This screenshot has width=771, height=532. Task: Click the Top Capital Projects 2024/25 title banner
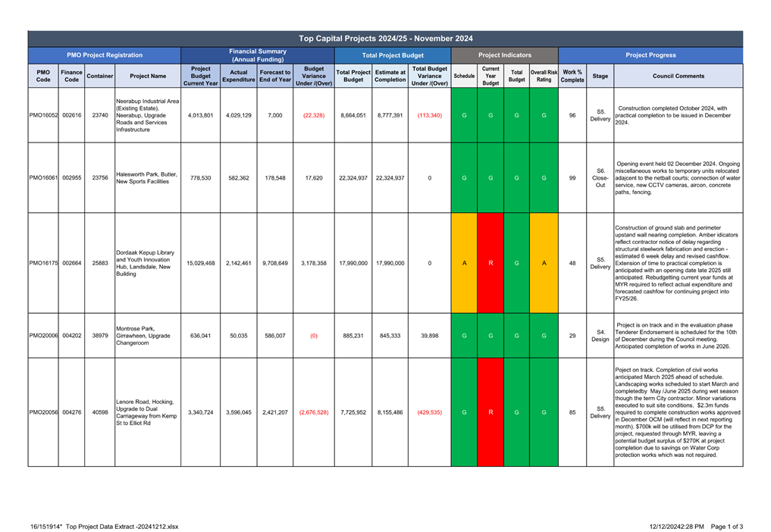pyautogui.click(x=385, y=39)
